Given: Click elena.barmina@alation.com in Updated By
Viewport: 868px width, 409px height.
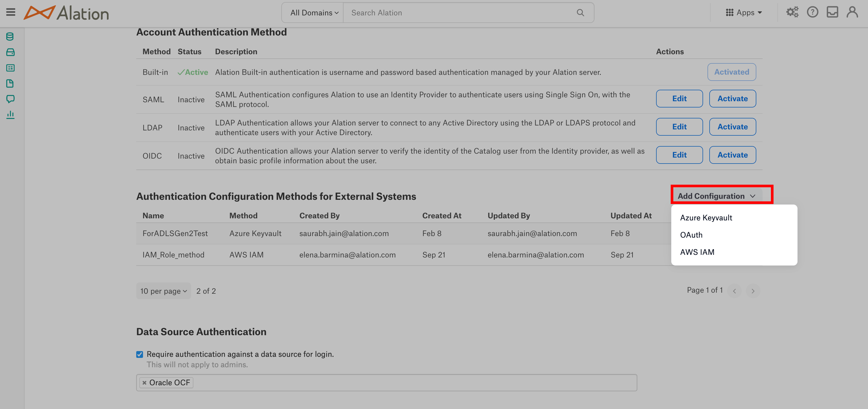Looking at the screenshot, I should pyautogui.click(x=536, y=255).
